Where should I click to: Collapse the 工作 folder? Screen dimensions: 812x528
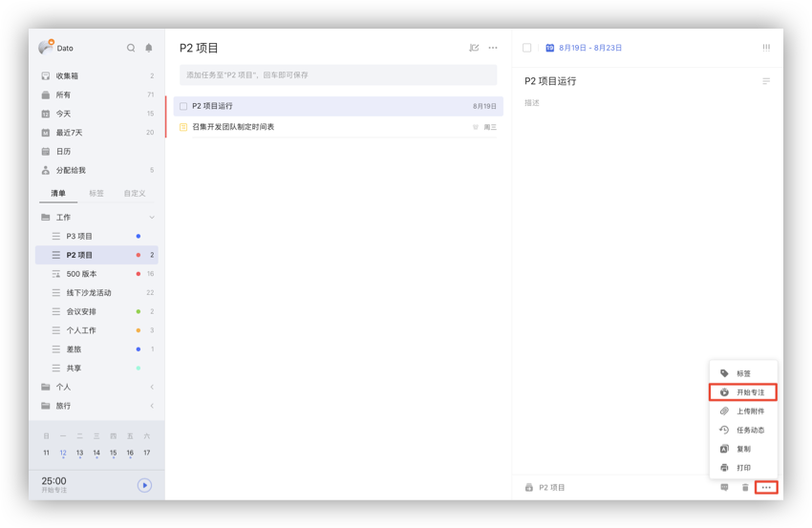[x=152, y=218]
